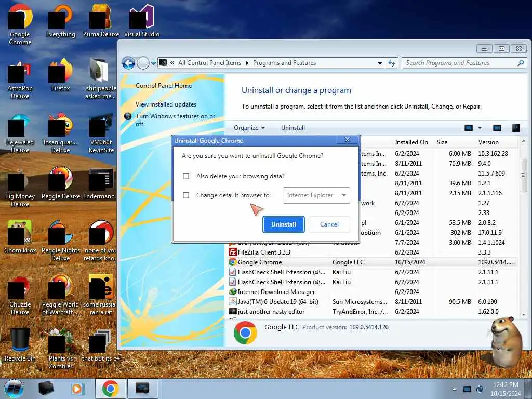Image resolution: width=532 pixels, height=399 pixels.
Task: Select the Peggle Nights Deluxe icon
Action: coord(61,241)
